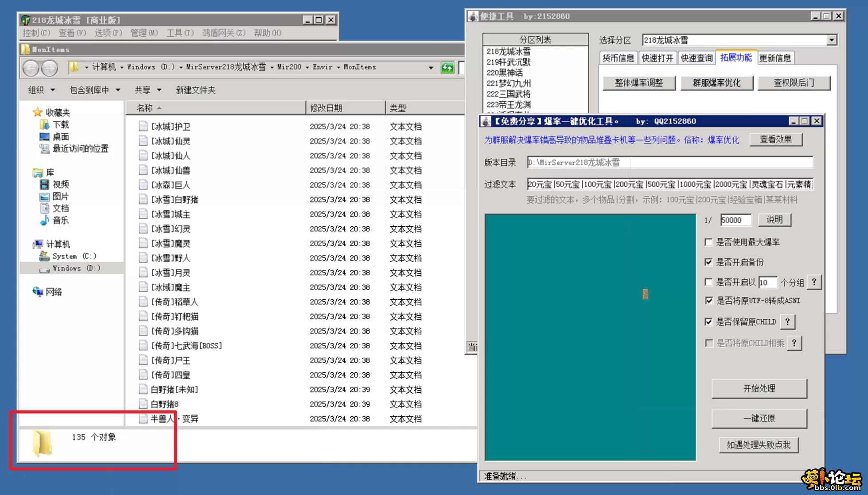Select the file [传奇]尸王
Screen dimensions: 868x495
click(170, 360)
